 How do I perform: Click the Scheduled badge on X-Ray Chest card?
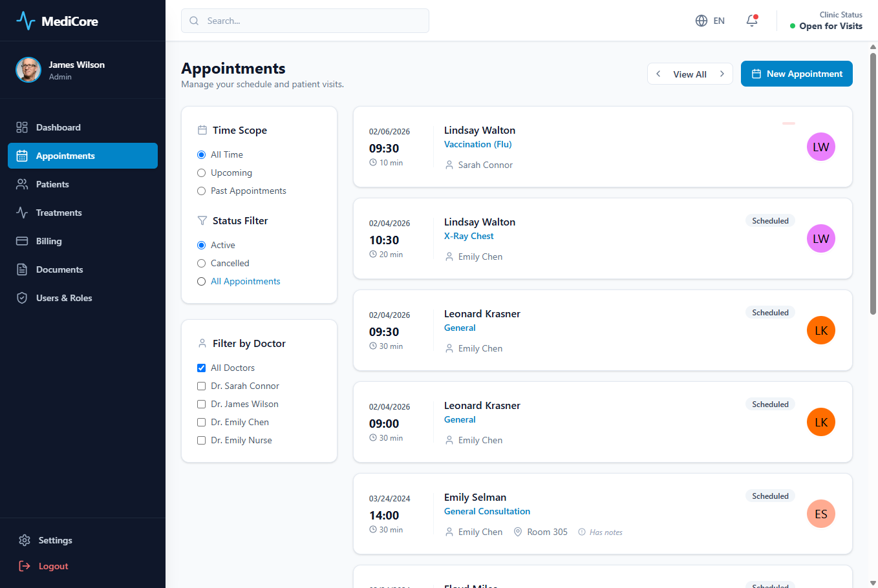pos(770,221)
